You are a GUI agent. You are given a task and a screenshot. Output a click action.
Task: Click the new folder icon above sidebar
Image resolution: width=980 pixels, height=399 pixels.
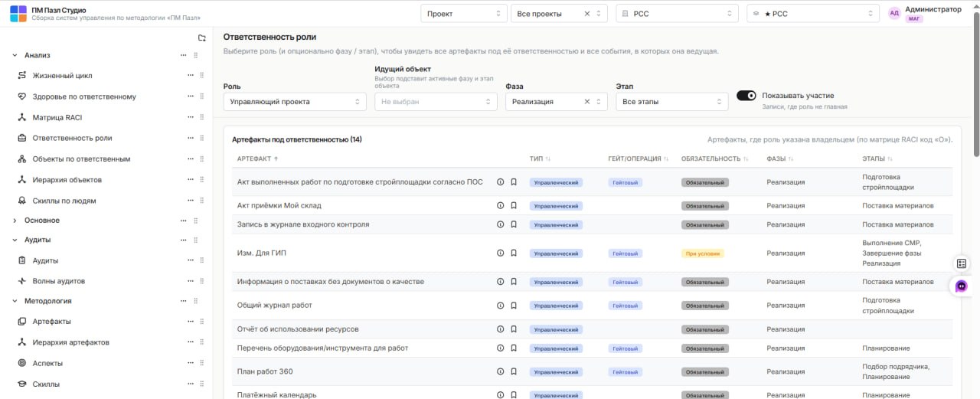[202, 38]
